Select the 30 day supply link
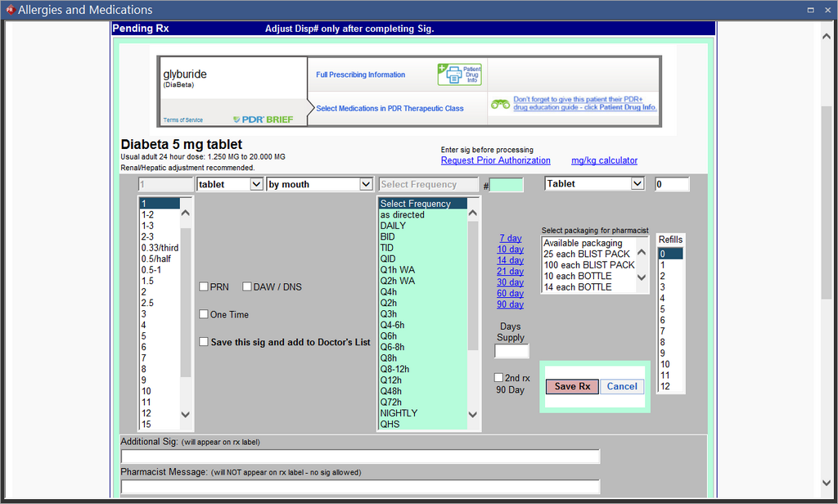The image size is (838, 504). (x=511, y=282)
